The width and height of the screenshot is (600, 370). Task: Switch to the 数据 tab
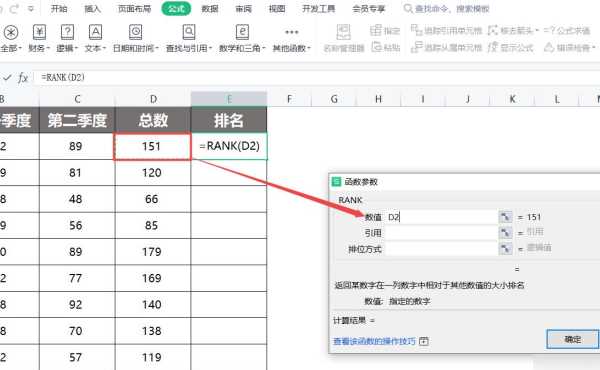[210, 8]
